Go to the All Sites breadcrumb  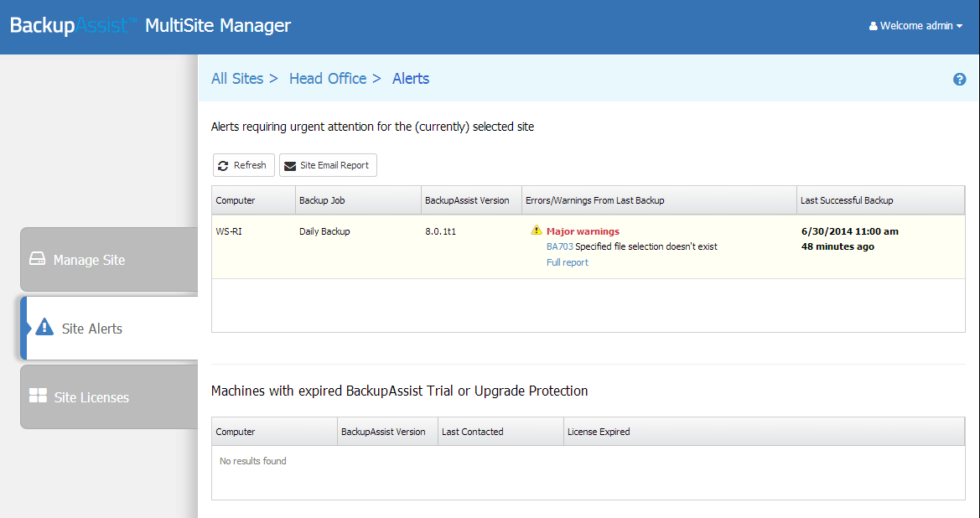pyautogui.click(x=237, y=79)
